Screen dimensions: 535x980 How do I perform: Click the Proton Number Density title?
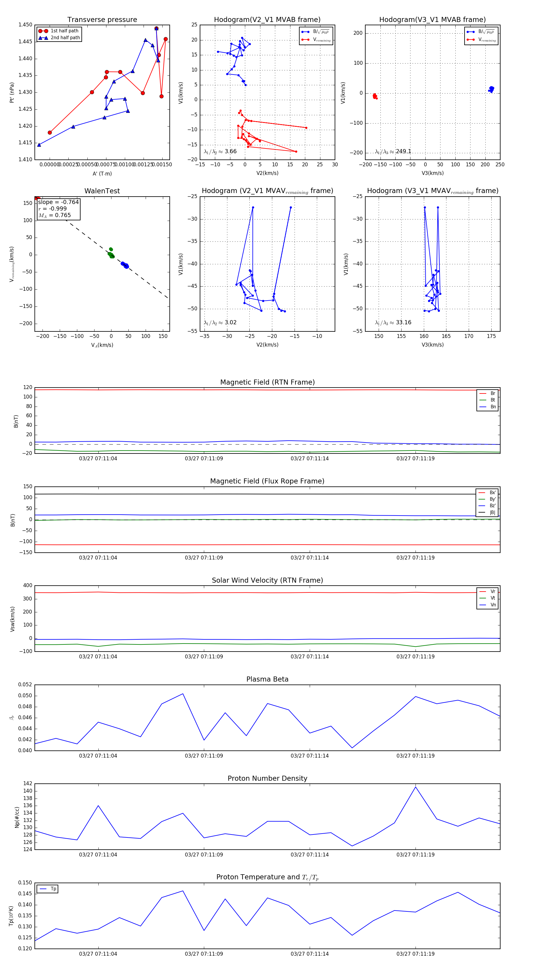[267, 778]
